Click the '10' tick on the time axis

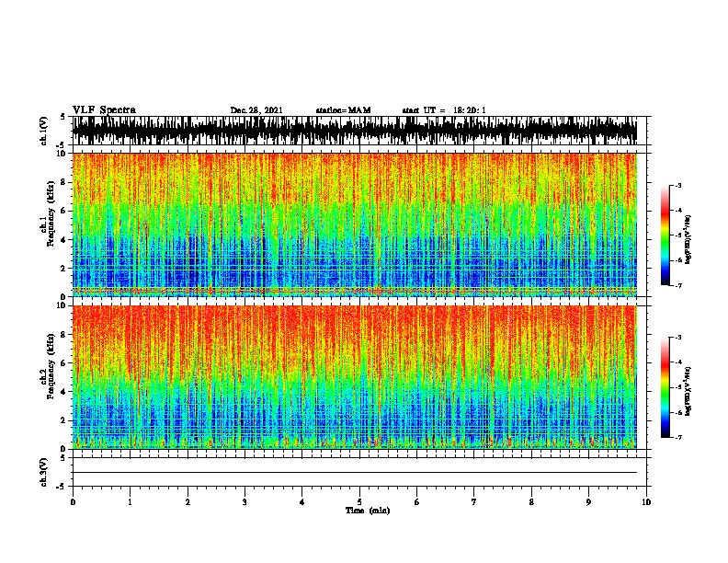coord(646,502)
